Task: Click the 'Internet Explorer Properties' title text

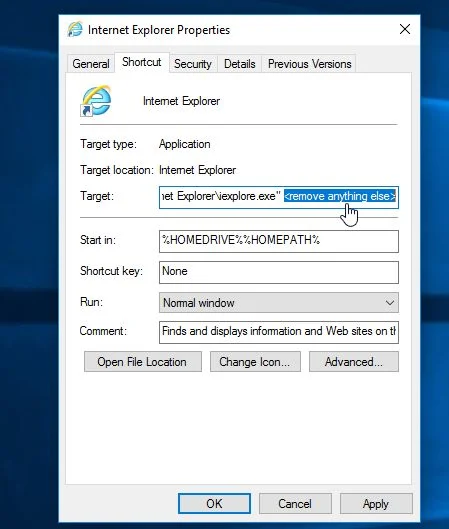Action: [x=159, y=30]
